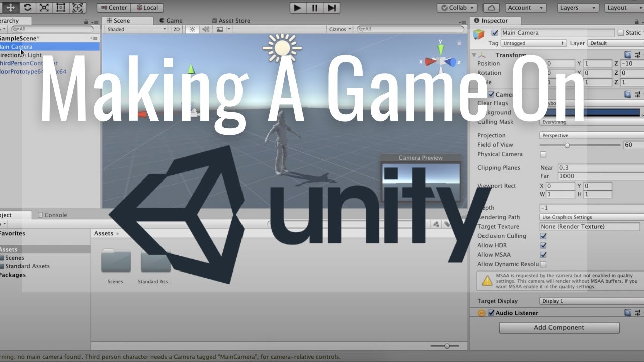Select the Move tool in the toolbar
644x362 pixels.
(x=11, y=8)
